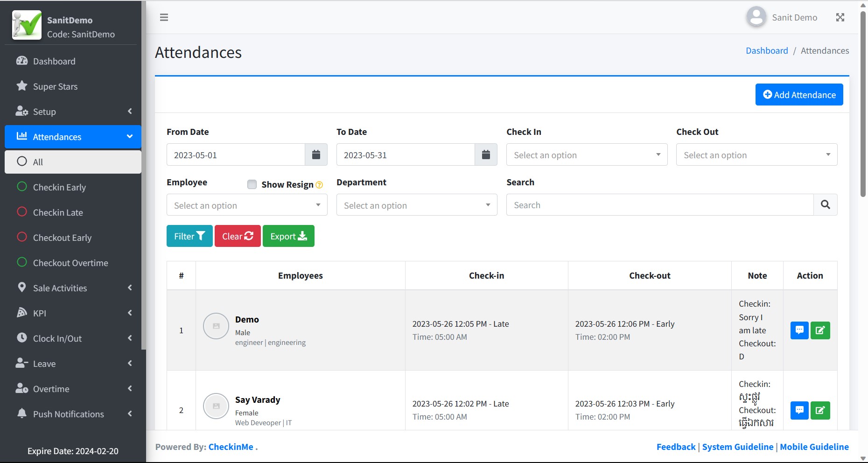868x463 pixels.
Task: Toggle the Show Resign checkbox
Action: point(252,184)
